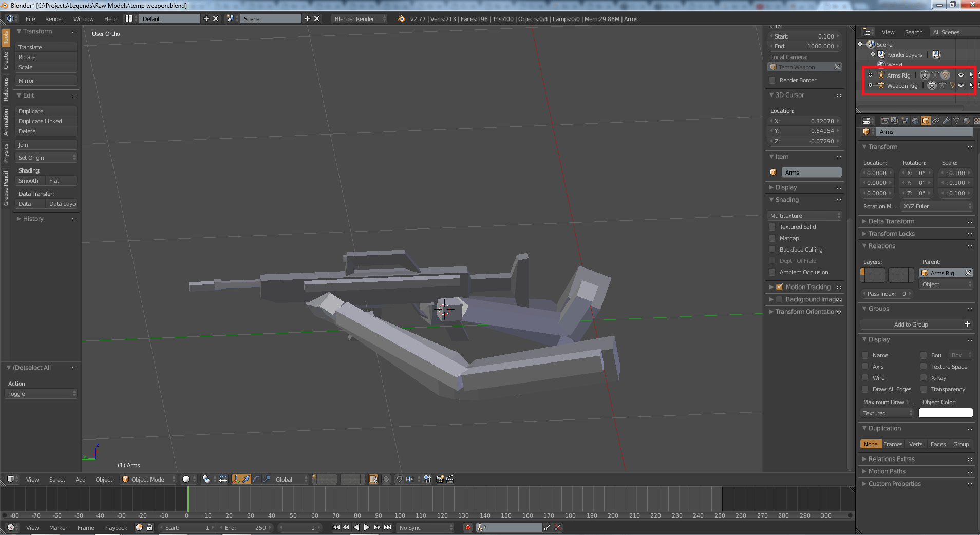Uncheck the Motion Tracking checkbox
This screenshot has height=535, width=980.
tap(779, 287)
